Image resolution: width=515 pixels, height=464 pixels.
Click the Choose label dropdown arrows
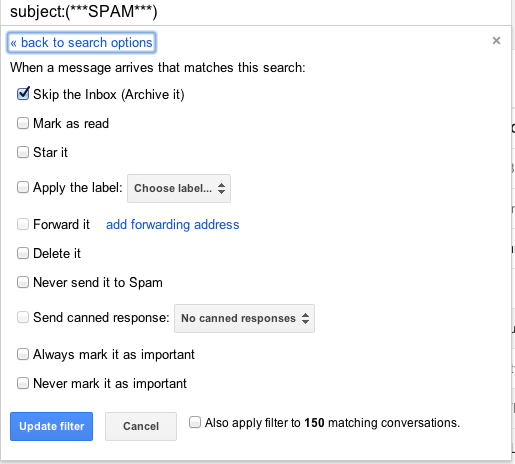pos(221,188)
